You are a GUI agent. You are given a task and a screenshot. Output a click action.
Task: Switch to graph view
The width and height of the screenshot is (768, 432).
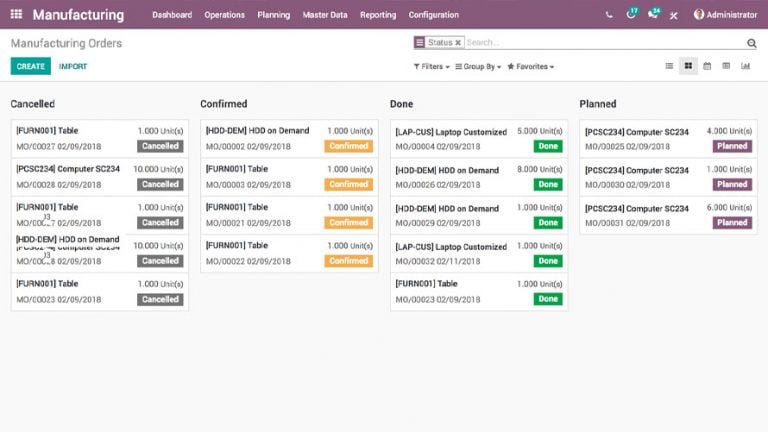pyautogui.click(x=745, y=66)
